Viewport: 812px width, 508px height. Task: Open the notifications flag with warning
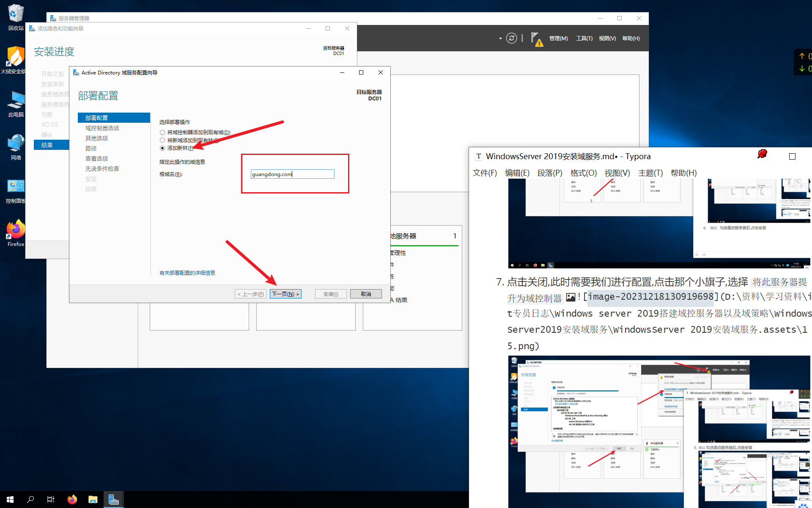coord(536,39)
